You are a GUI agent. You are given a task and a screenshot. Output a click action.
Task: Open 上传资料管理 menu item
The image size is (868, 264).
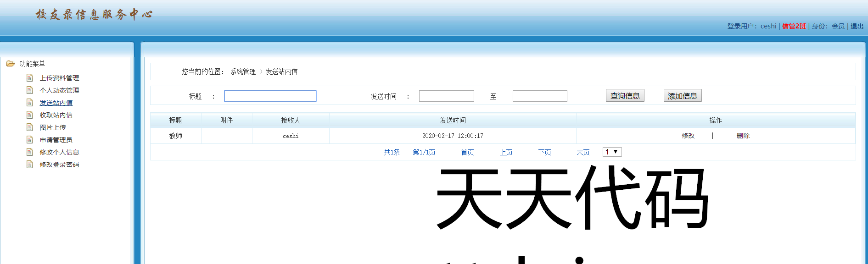(x=59, y=78)
